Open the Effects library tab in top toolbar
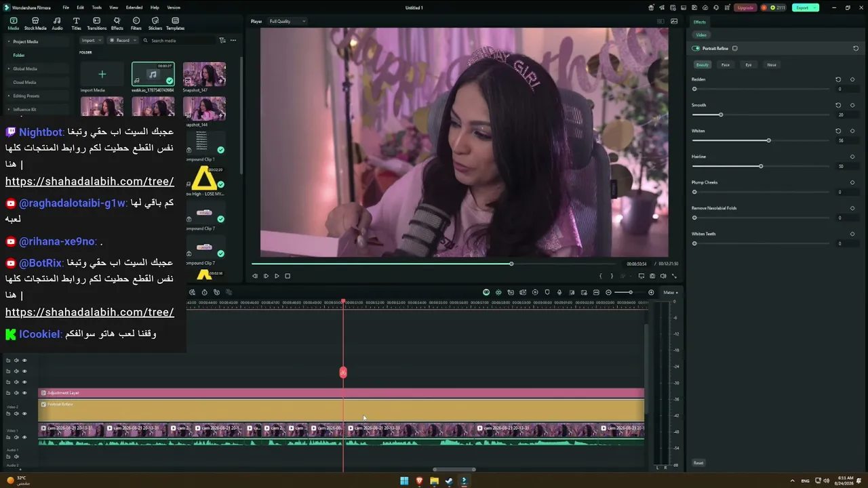The width and height of the screenshot is (868, 488). 117,24
